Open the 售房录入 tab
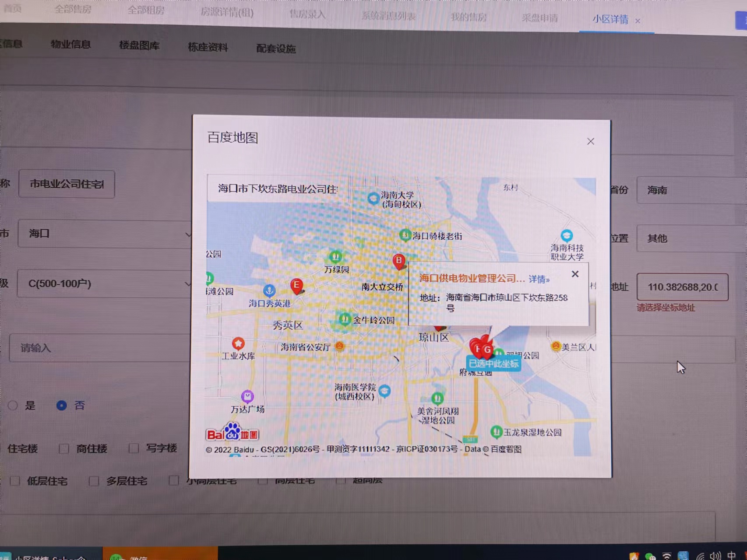Viewport: 747px width, 560px height. (307, 14)
